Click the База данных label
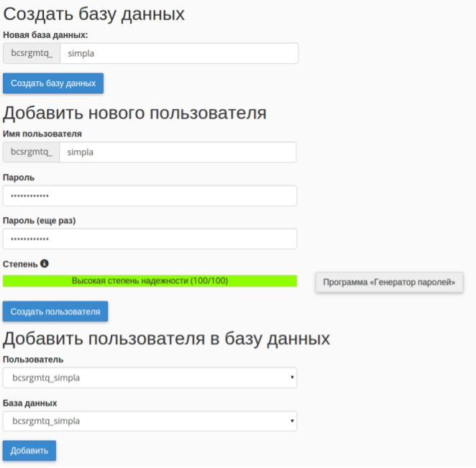 coord(29,403)
